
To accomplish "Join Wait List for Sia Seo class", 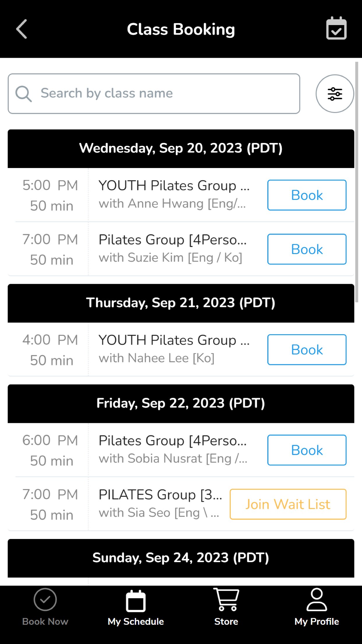I will [x=288, y=504].
